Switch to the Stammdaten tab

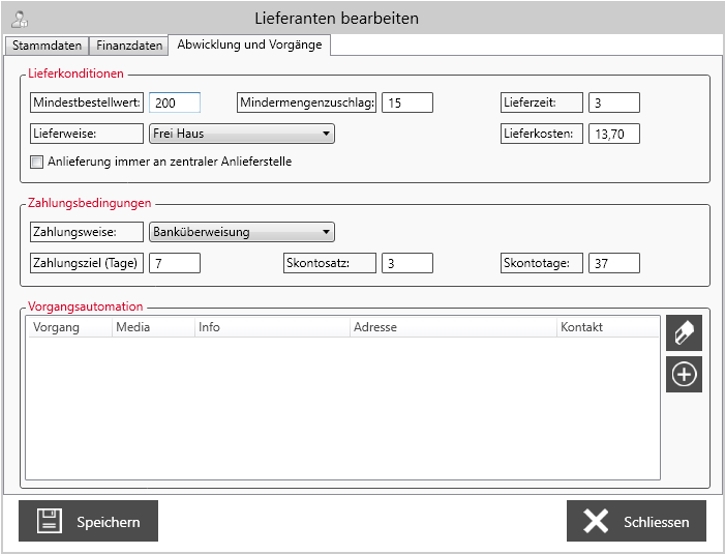(47, 46)
